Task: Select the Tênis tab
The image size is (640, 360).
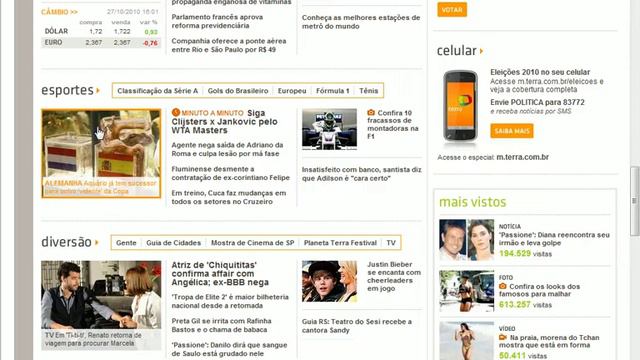Action: point(369,91)
